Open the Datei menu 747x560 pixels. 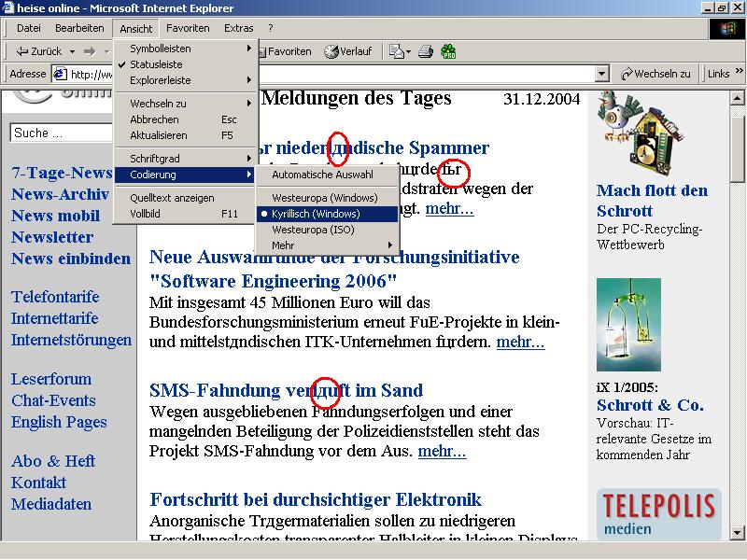[x=29, y=29]
